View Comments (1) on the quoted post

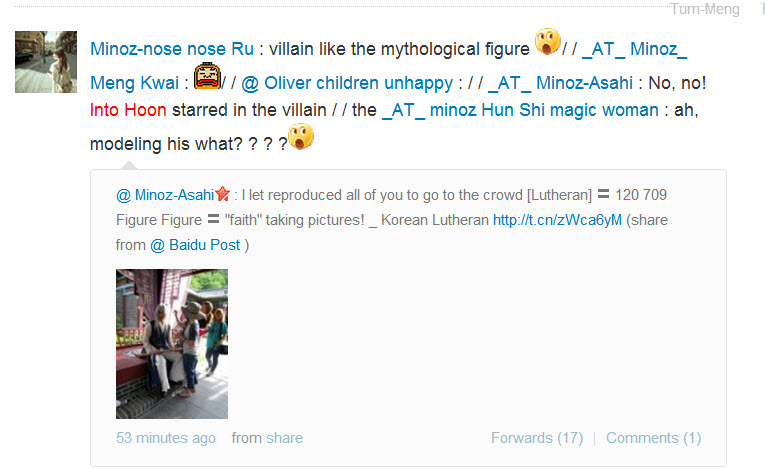tap(654, 438)
